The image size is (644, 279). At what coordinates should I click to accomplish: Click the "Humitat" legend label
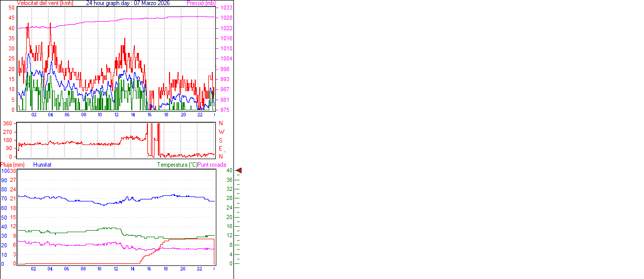tap(42, 165)
